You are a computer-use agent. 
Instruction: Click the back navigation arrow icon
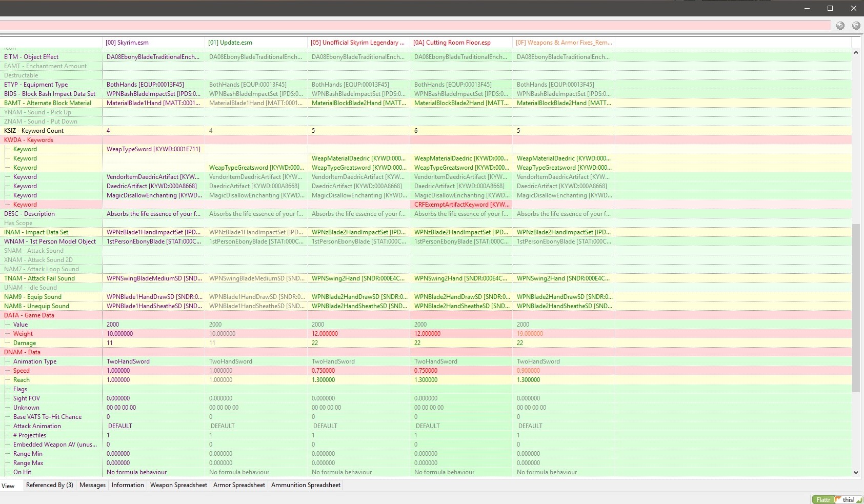click(840, 26)
